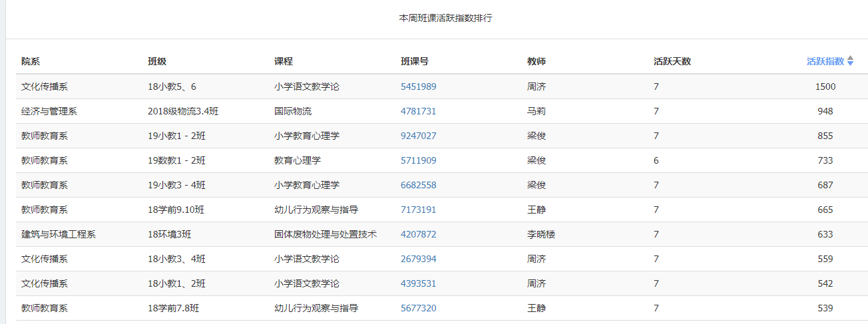Click the 班级 column header
The width and height of the screenshot is (868, 324).
[x=157, y=61]
